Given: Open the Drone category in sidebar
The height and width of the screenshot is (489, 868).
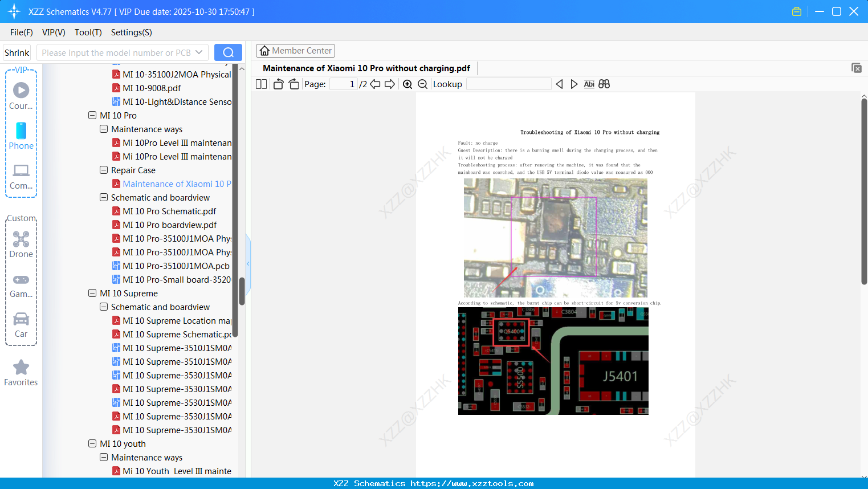Looking at the screenshot, I should 21,244.
